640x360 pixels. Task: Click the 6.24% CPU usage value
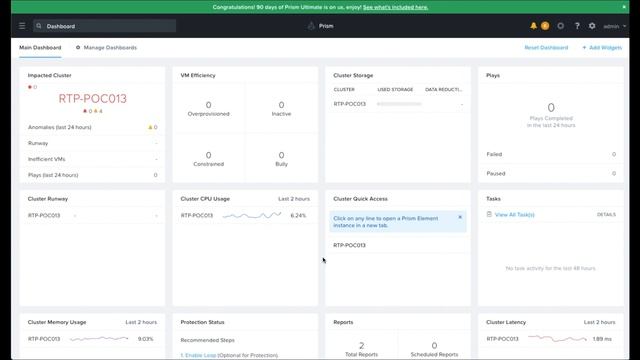point(298,216)
